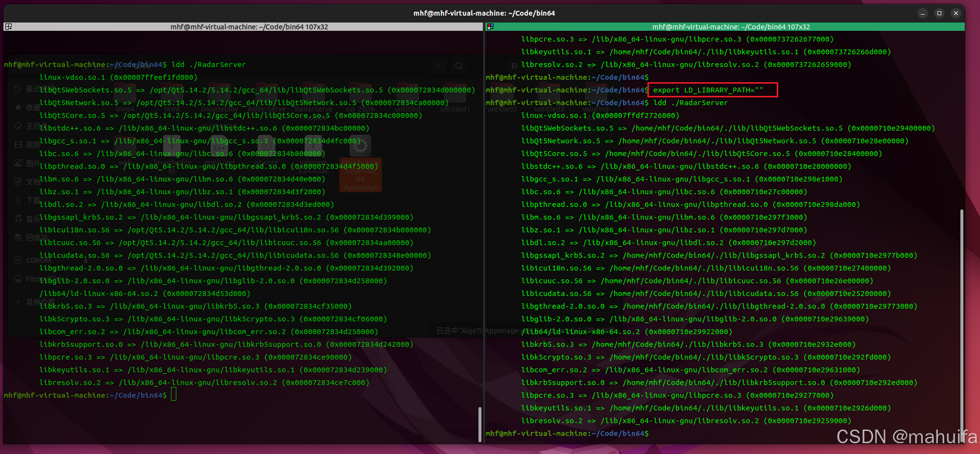
Task: Click the libQt5Core.so.5 line in right pane
Action: [x=702, y=154]
